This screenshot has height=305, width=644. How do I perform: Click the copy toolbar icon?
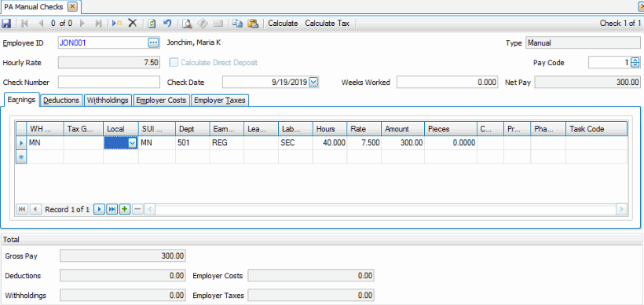[x=237, y=24]
